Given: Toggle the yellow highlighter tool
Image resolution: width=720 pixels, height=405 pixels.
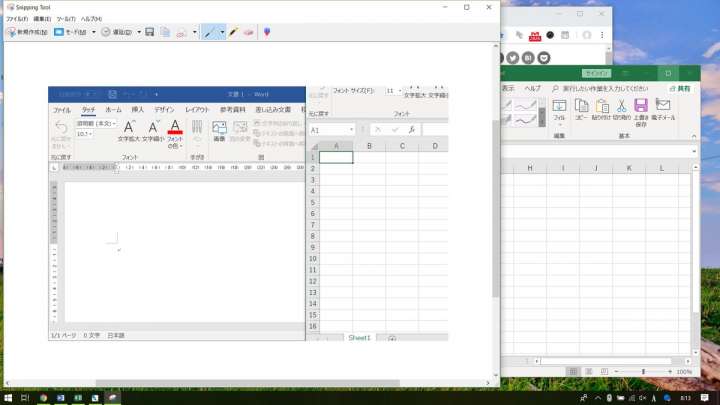Looking at the screenshot, I should coord(234,32).
